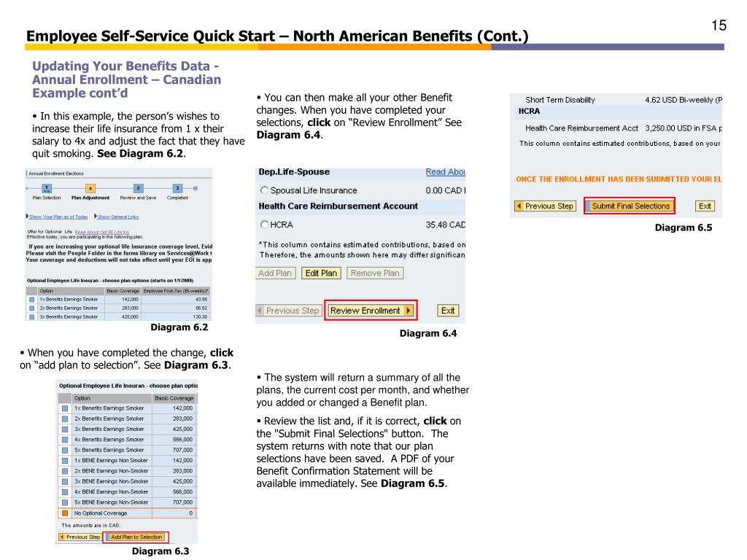This screenshot has width=747, height=560.
Task: Select the 2x BENE Earnings Non-Smoker row
Action: tap(65, 471)
